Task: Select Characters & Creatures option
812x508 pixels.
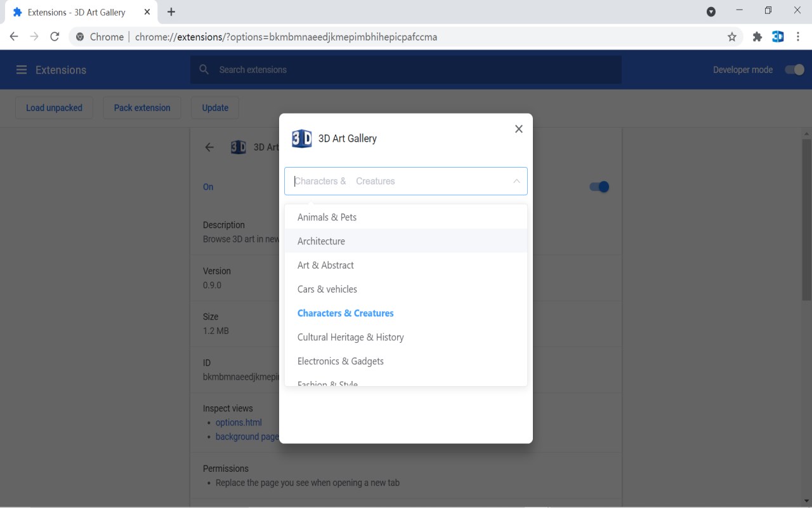Action: point(406,314)
